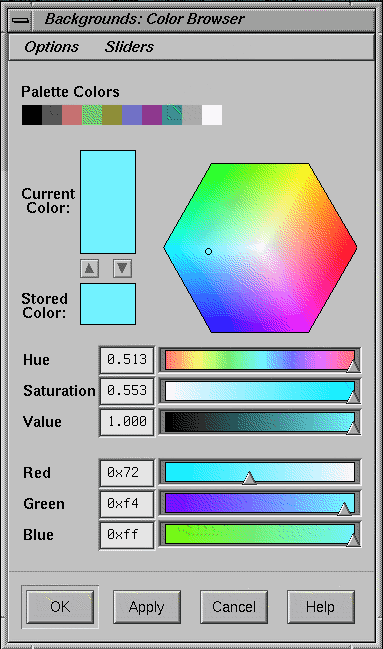
Task: Click the Hue value field
Action: [x=127, y=360]
